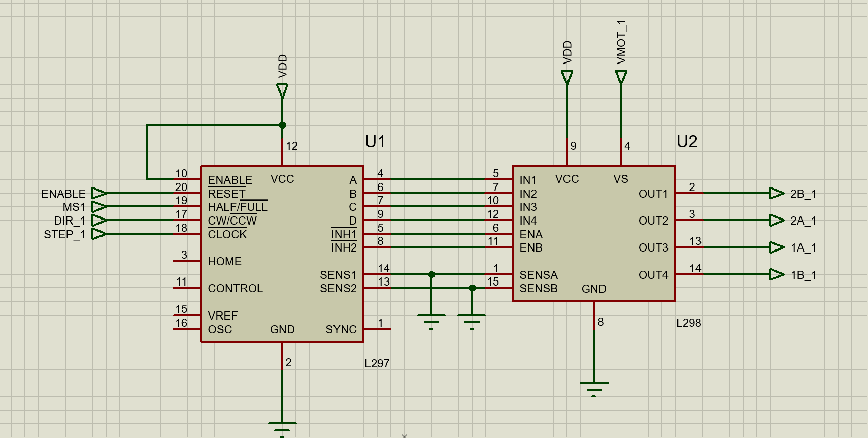The height and width of the screenshot is (438, 868).
Task: Click the RESET pin label on U1
Action: (x=226, y=194)
